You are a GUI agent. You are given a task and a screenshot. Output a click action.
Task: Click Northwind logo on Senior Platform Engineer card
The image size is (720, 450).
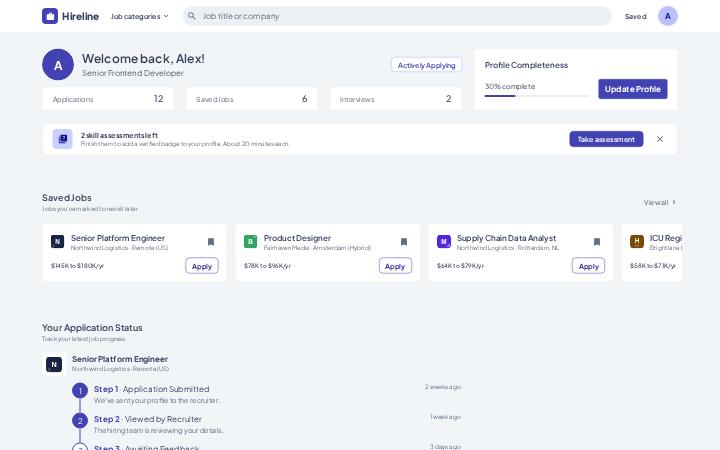(x=57, y=242)
